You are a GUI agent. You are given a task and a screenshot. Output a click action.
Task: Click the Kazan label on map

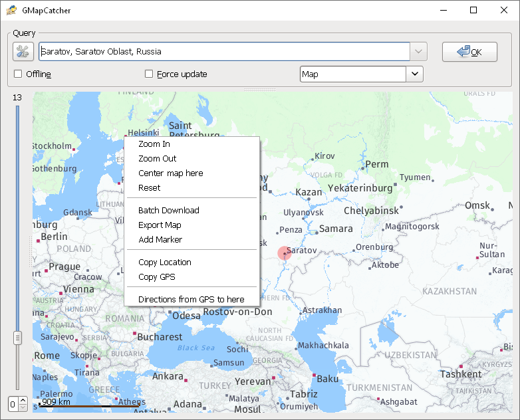[x=309, y=192]
